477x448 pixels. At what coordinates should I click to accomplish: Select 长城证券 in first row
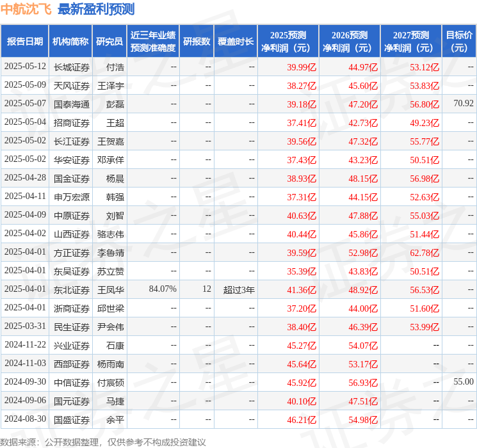pos(72,67)
